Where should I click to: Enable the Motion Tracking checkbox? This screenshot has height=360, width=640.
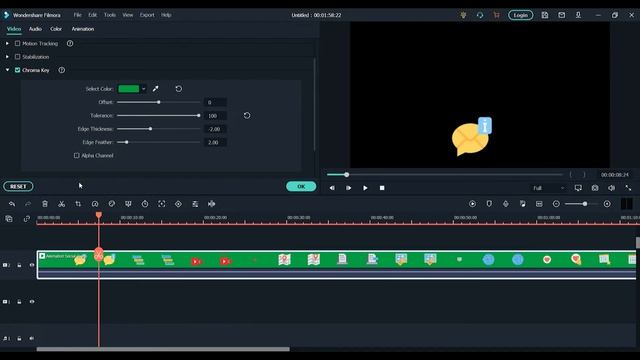pyautogui.click(x=18, y=43)
